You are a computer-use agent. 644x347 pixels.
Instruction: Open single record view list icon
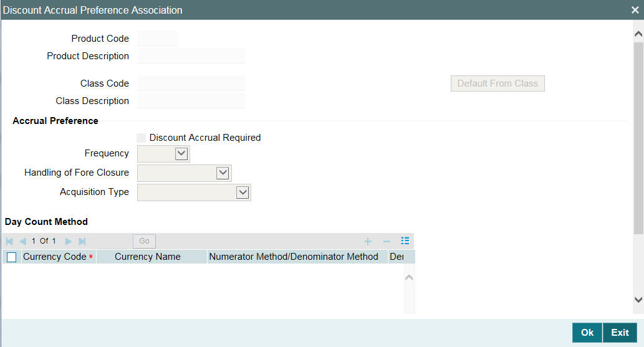405,241
